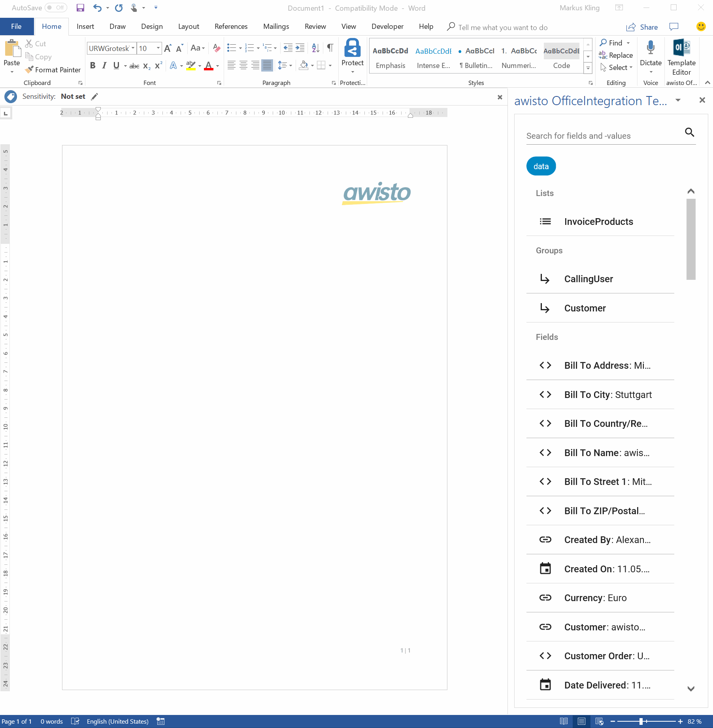Image resolution: width=713 pixels, height=728 pixels.
Task: Click the Superscript icon
Action: [158, 66]
